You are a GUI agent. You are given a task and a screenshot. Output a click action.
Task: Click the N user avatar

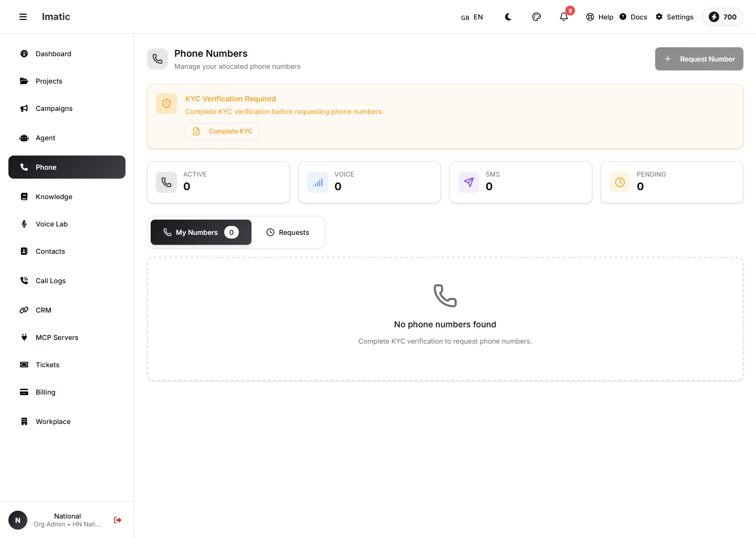(18, 520)
